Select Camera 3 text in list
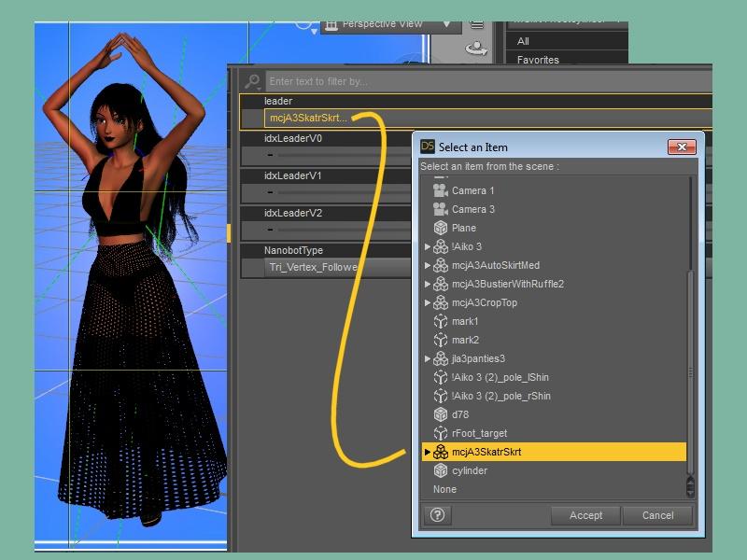 point(473,209)
